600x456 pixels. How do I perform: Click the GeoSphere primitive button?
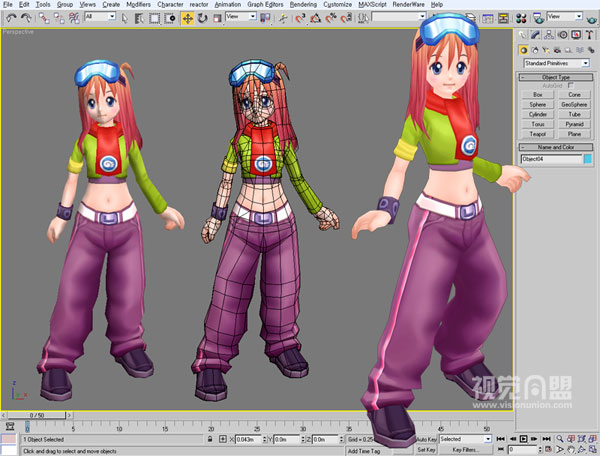pyautogui.click(x=574, y=104)
